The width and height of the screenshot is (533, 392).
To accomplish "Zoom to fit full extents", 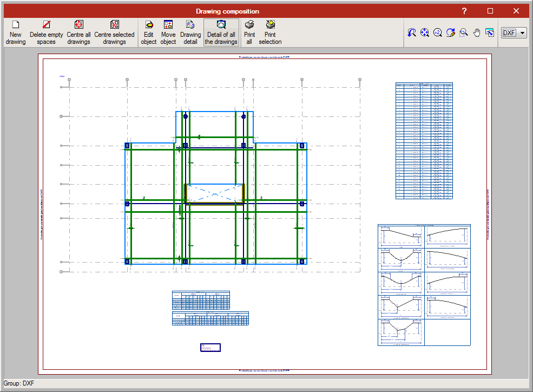I will point(425,33).
